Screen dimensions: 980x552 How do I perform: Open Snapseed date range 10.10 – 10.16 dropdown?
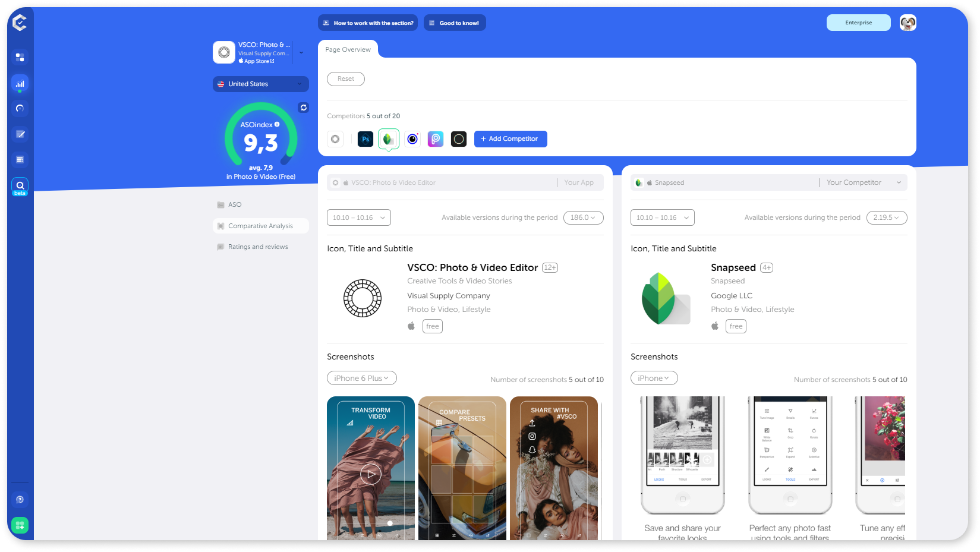[663, 217]
